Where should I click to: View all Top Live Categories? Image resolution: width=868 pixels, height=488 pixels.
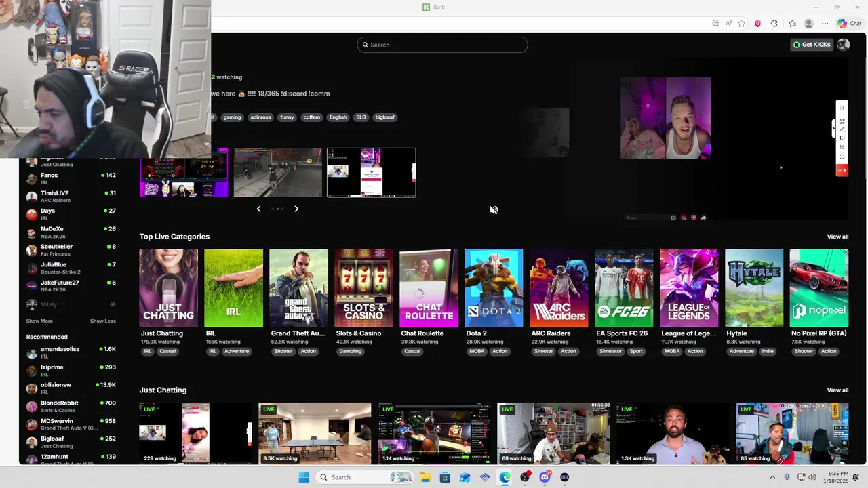click(x=837, y=237)
